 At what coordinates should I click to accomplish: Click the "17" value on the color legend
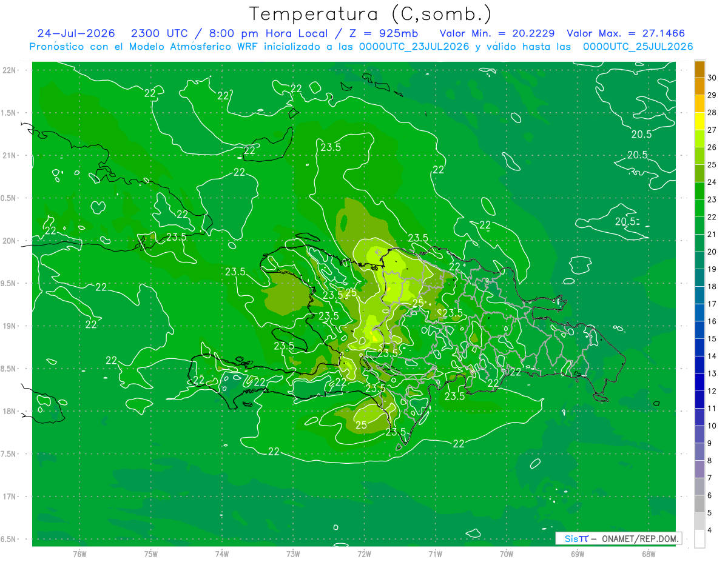[712, 304]
